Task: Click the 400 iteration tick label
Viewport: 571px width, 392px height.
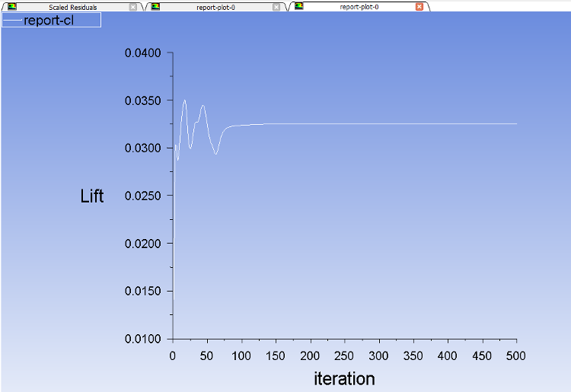Action: (447, 355)
